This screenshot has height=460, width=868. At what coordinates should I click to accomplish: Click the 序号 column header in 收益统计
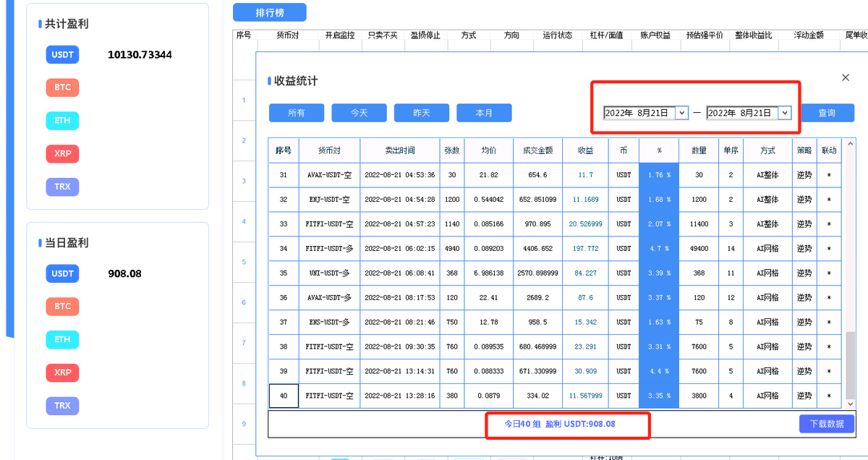(284, 150)
